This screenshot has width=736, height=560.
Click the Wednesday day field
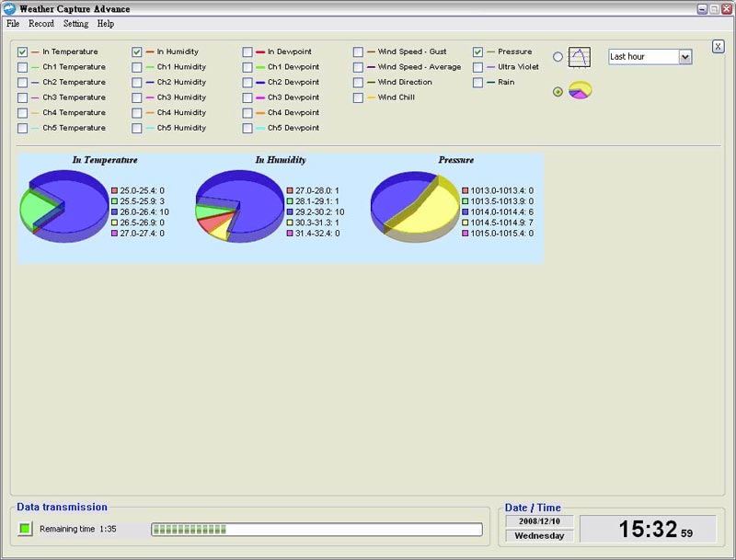click(539, 535)
